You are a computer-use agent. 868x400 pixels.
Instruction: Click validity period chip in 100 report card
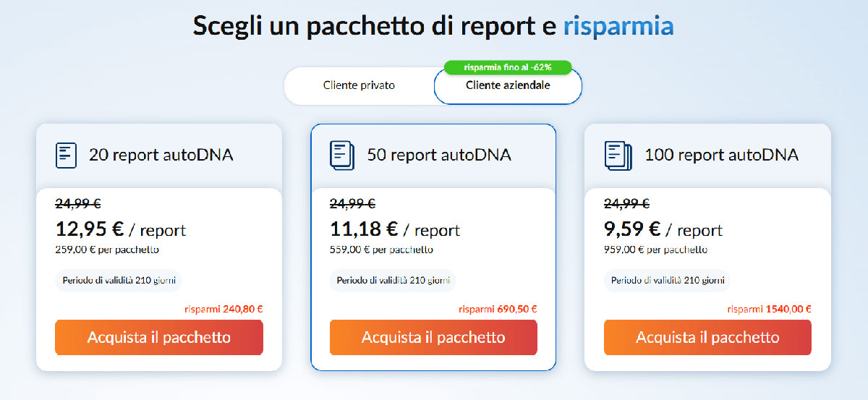point(667,281)
